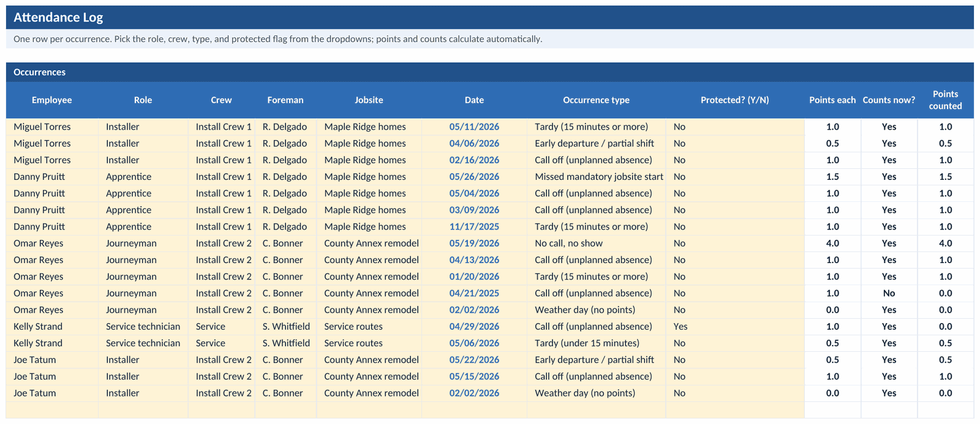Image resolution: width=980 pixels, height=424 pixels.
Task: Select Miguel Torres' name in the 05/11/2026 row
Action: pos(52,127)
